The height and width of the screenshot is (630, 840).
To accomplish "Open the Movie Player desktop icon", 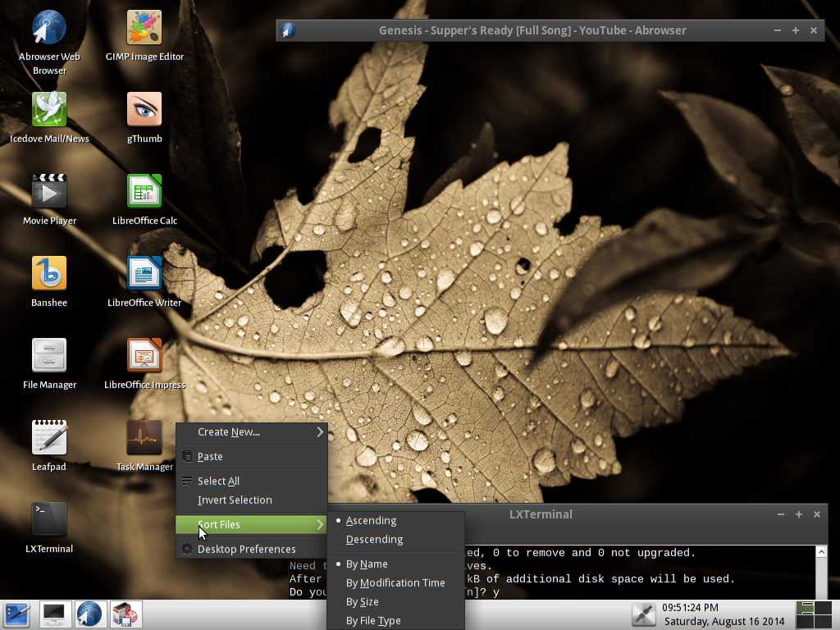I will [49, 192].
